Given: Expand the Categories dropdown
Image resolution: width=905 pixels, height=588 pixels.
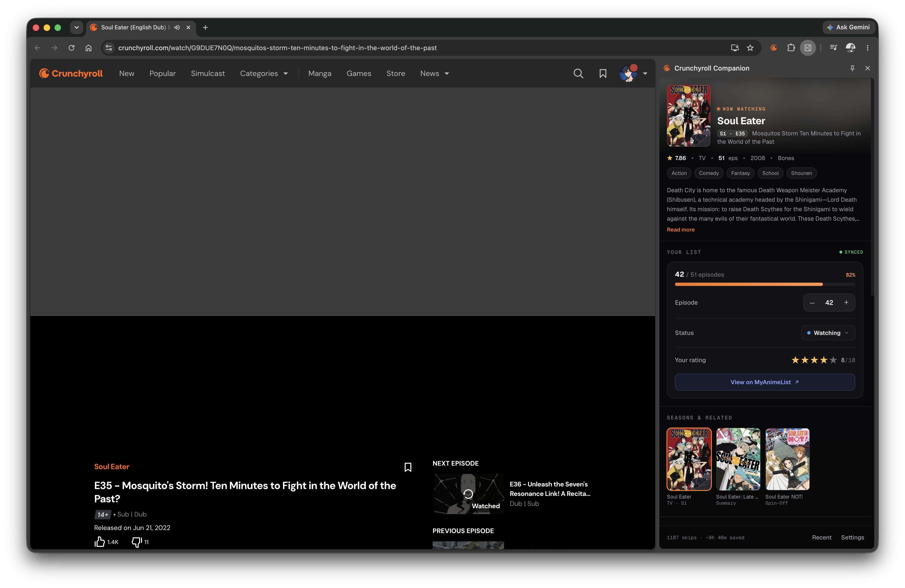Looking at the screenshot, I should [x=264, y=73].
